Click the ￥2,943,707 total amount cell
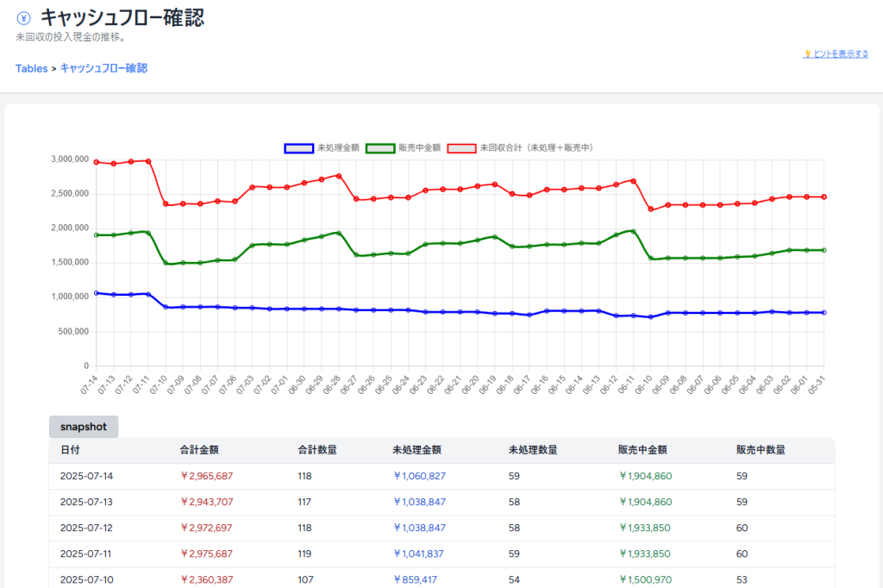883x588 pixels. click(x=206, y=502)
